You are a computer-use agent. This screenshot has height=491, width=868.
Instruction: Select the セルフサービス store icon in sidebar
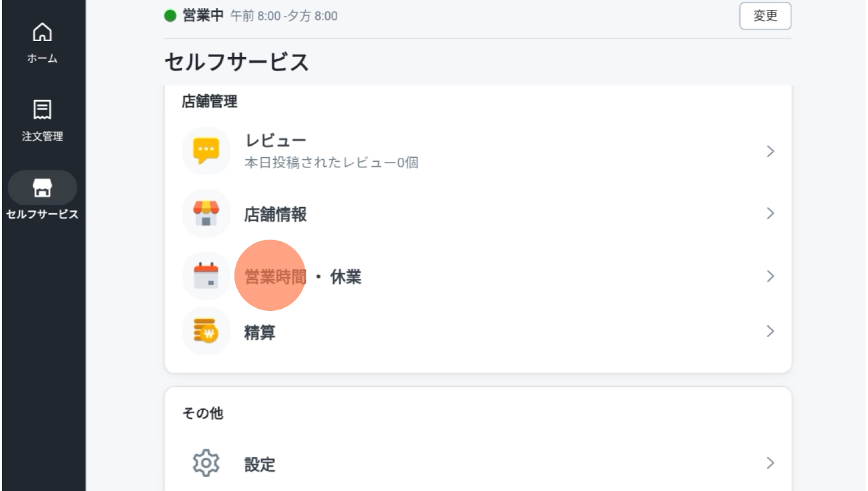[42, 187]
